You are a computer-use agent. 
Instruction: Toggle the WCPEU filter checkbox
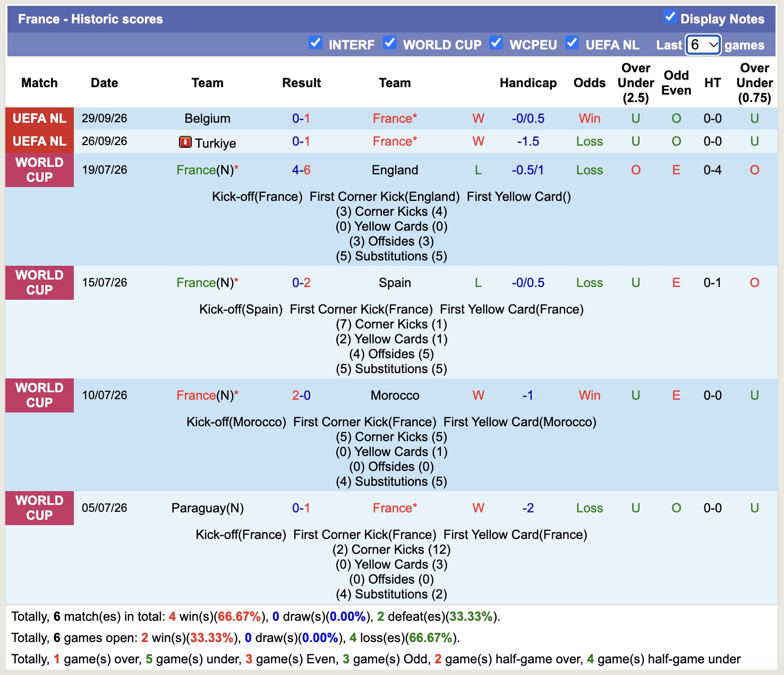pyautogui.click(x=496, y=43)
